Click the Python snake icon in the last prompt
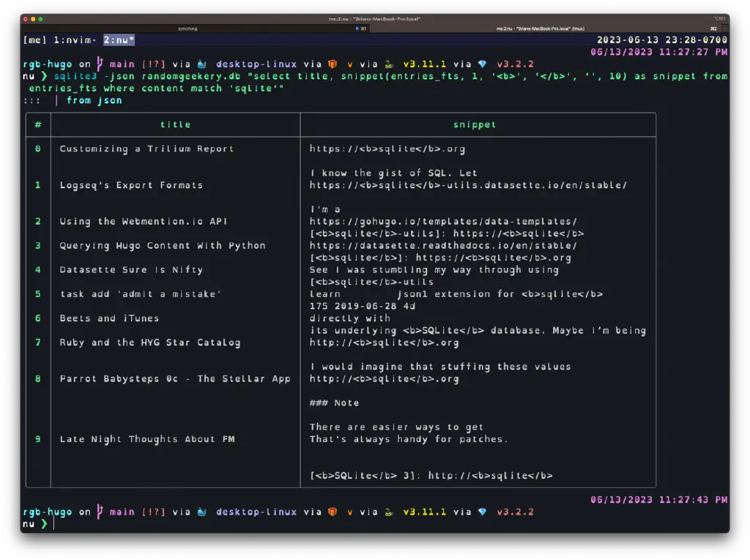750x560 pixels. tap(389, 512)
